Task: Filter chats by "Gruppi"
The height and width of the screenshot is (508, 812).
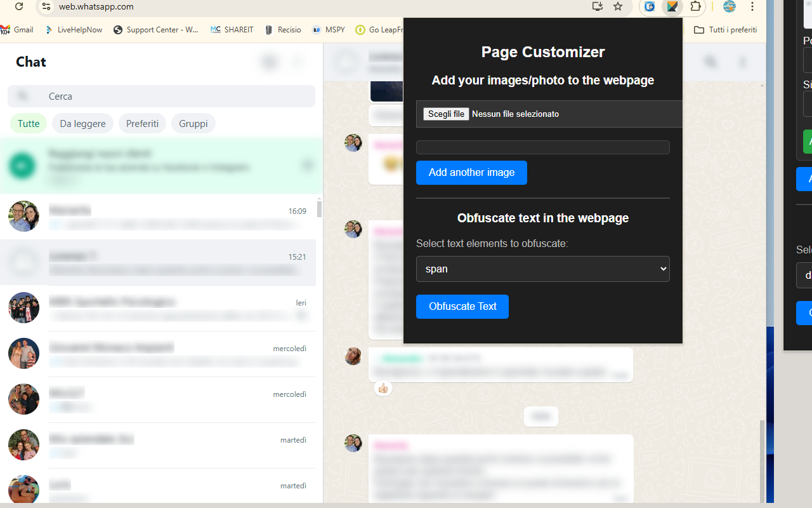Action: (x=193, y=123)
